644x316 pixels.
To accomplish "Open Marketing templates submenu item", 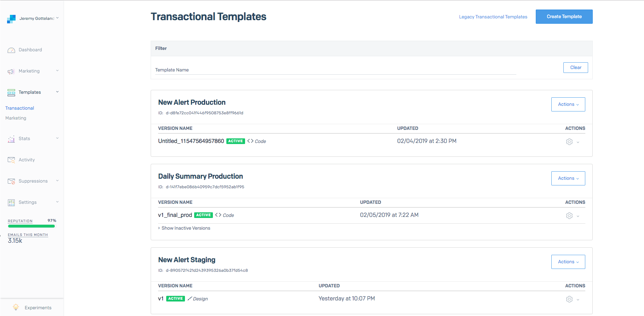I will click(16, 118).
